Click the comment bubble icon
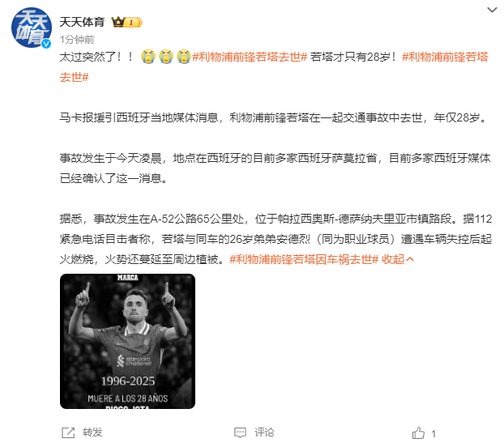 pos(240,432)
